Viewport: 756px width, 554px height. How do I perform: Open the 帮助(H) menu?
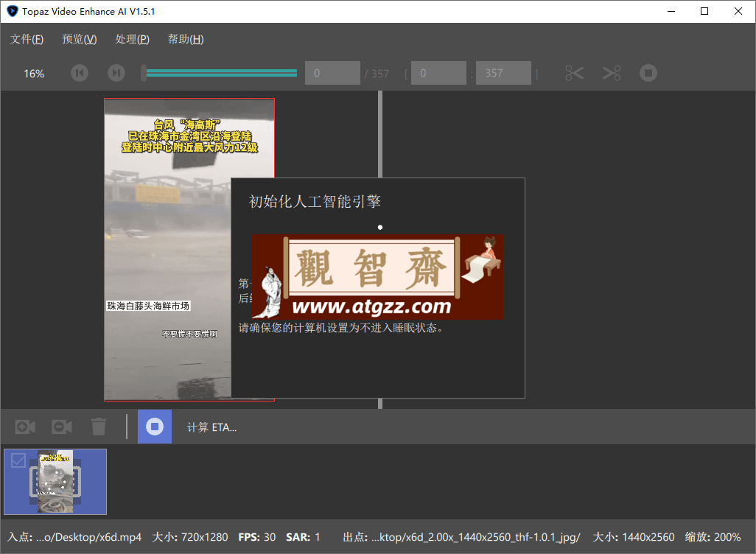coord(186,39)
